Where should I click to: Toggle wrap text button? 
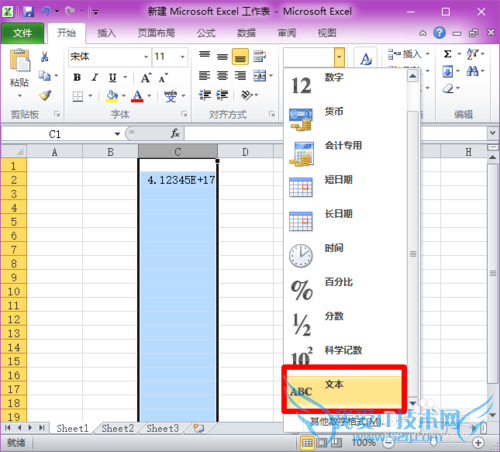[259, 56]
